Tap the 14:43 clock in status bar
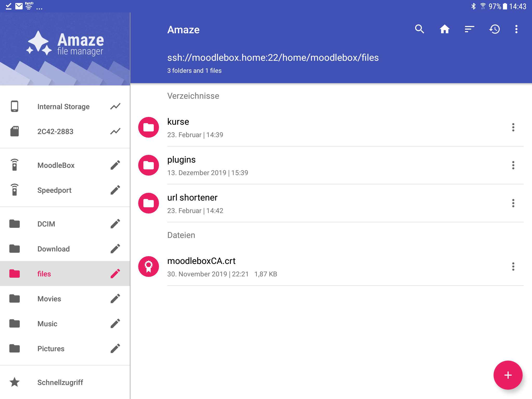Viewport: 532px width, 399px height. 517,6
